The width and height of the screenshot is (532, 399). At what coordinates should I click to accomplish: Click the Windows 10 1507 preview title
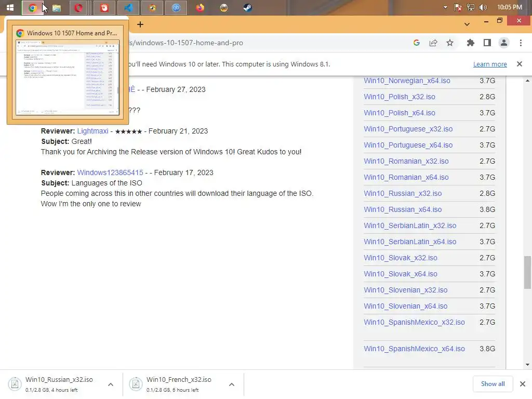coord(72,33)
